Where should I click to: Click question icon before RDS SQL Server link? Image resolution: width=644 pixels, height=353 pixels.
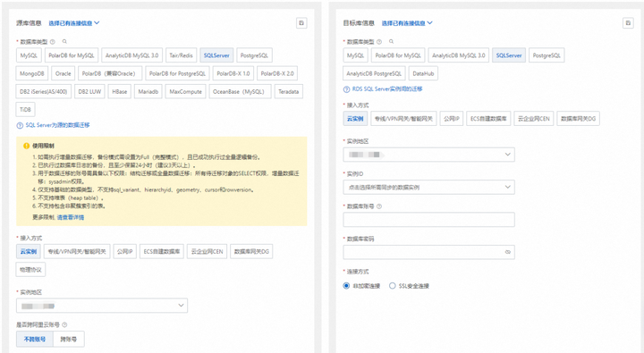(347, 89)
